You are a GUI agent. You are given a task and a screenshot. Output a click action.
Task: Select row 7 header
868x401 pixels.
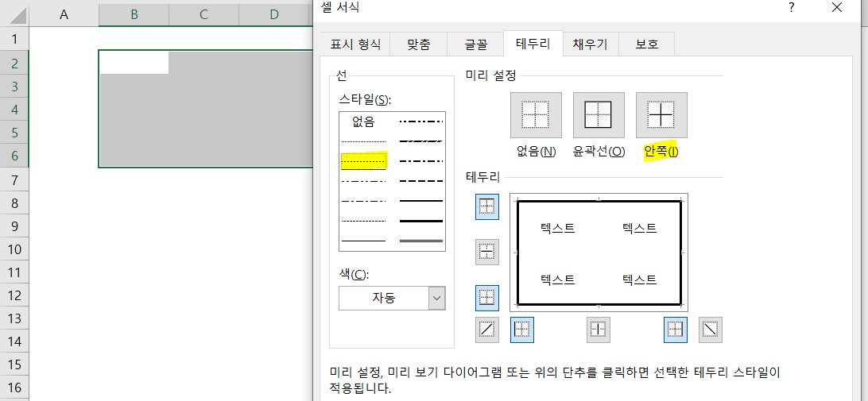click(x=14, y=179)
